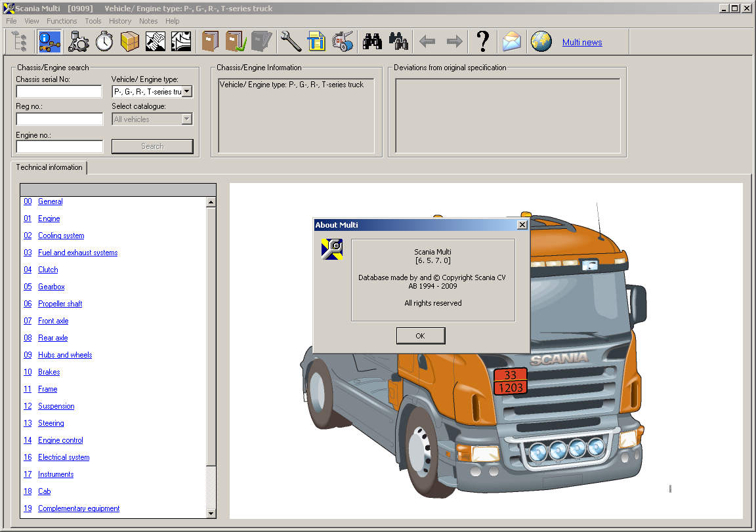Screen dimensions: 756x532
Task: Click the cardboard box icon in the toolbar
Action: point(130,42)
